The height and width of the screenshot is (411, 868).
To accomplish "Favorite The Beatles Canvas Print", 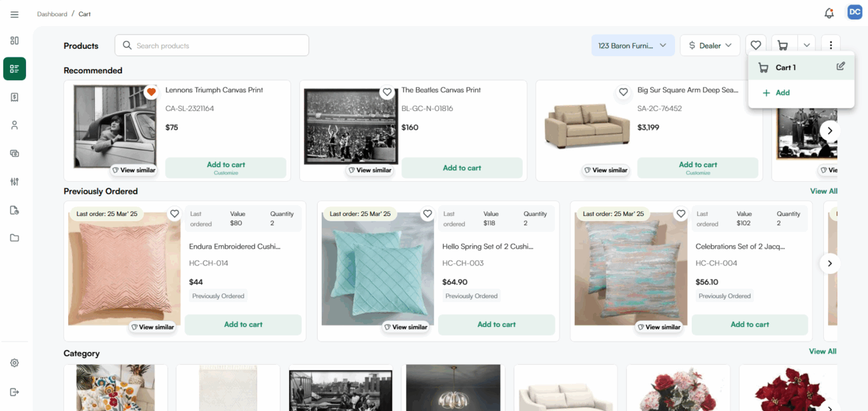I will [387, 92].
